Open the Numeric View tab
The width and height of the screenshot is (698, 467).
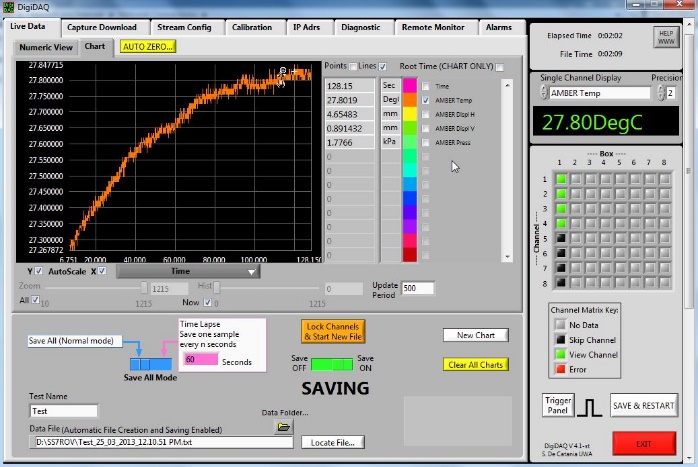pos(46,47)
